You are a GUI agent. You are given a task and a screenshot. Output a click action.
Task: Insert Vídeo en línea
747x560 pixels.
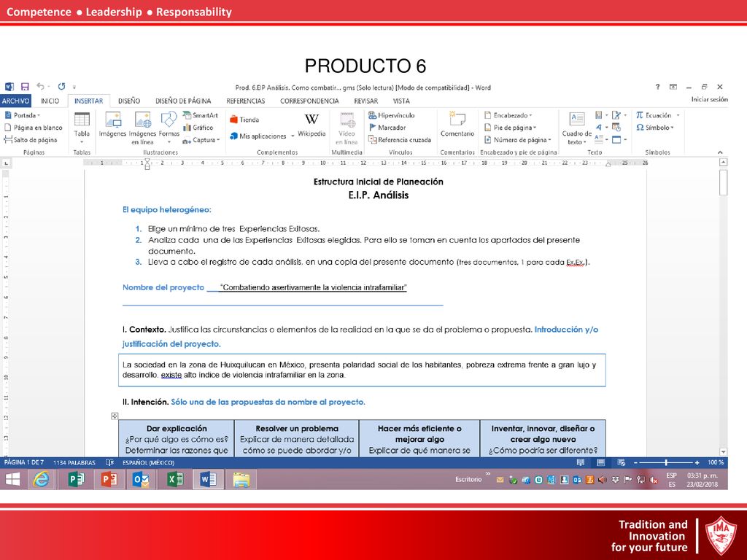(347, 128)
